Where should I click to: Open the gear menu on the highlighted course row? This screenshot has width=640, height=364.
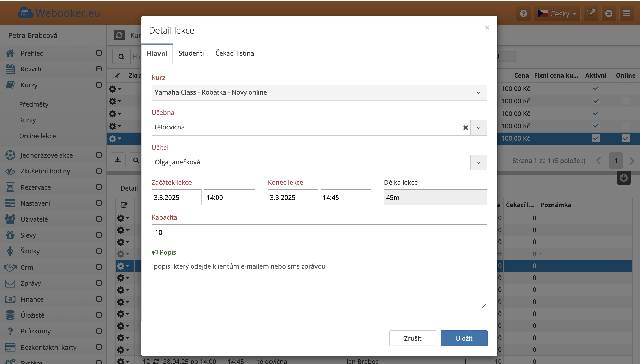(115, 139)
